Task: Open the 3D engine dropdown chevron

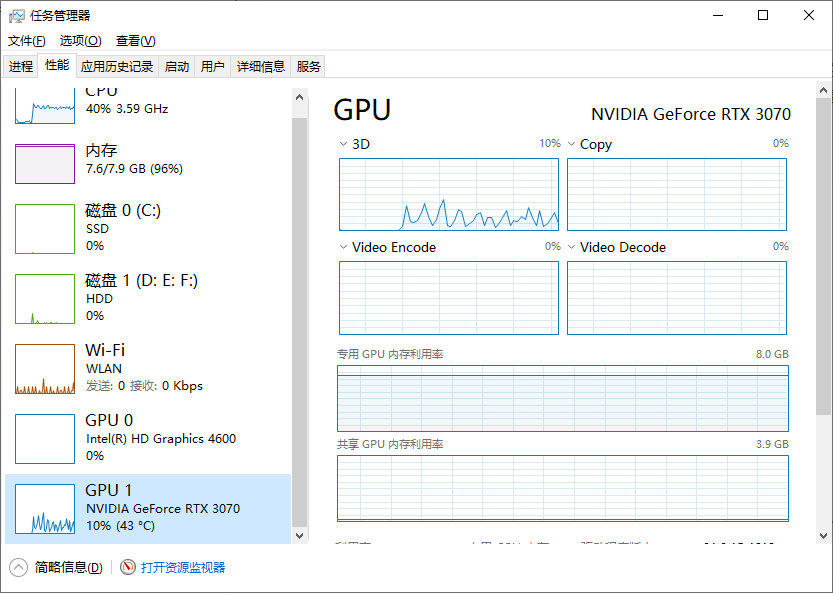Action: click(x=343, y=144)
